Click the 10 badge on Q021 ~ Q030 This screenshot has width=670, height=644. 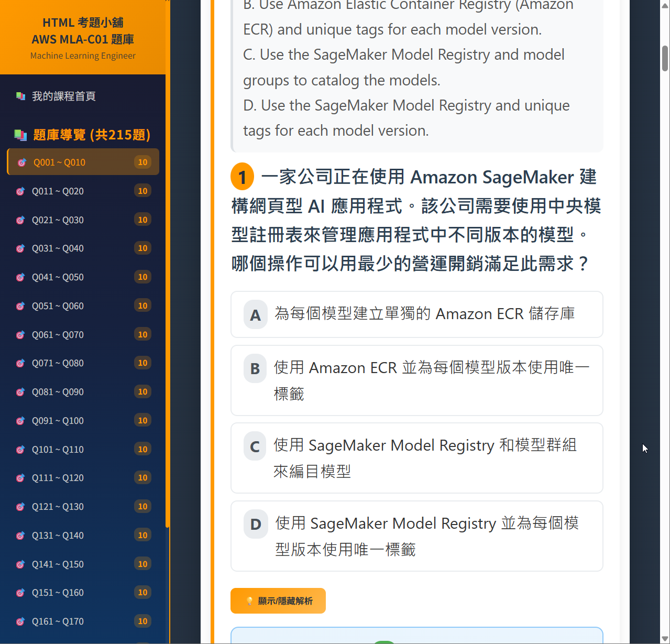pyautogui.click(x=142, y=220)
